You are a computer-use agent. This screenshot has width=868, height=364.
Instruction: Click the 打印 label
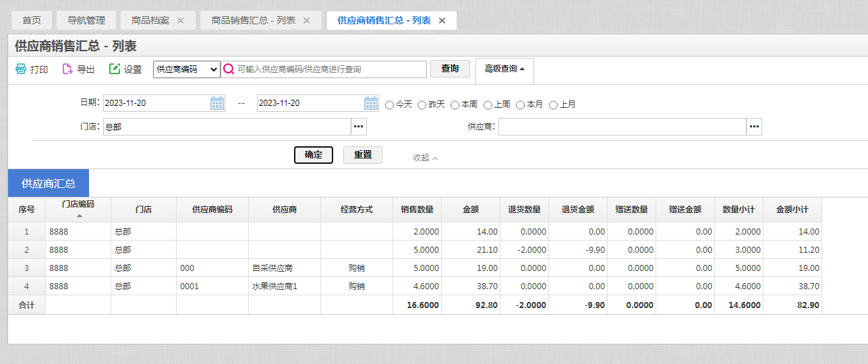(x=39, y=69)
